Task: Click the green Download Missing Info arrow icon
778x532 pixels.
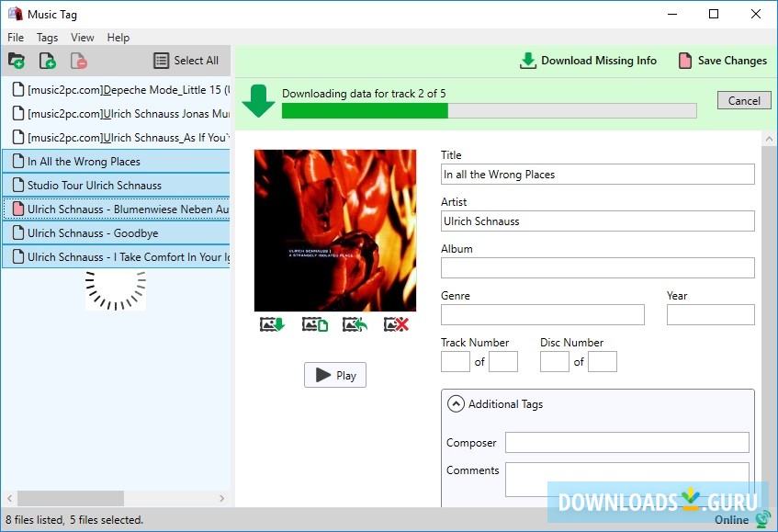Action: click(528, 61)
